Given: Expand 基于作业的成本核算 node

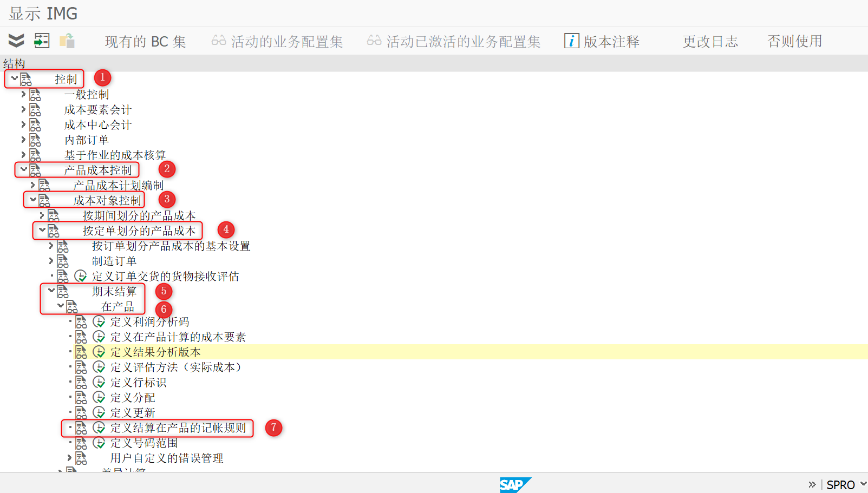Looking at the screenshot, I should 23,155.
